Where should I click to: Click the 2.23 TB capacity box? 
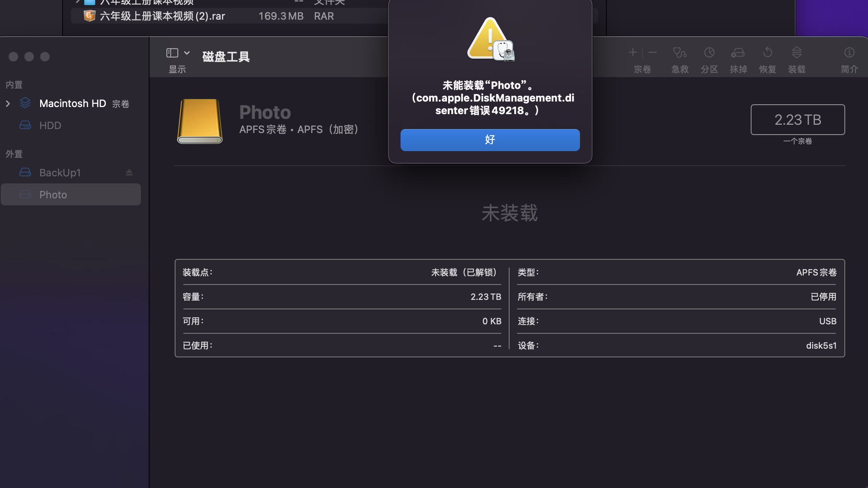click(x=798, y=120)
